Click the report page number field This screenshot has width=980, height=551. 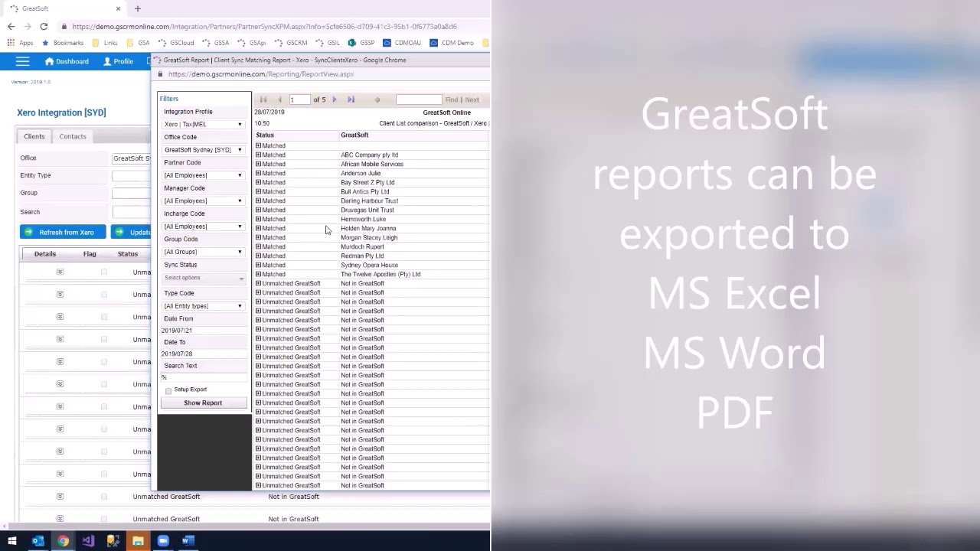(299, 99)
